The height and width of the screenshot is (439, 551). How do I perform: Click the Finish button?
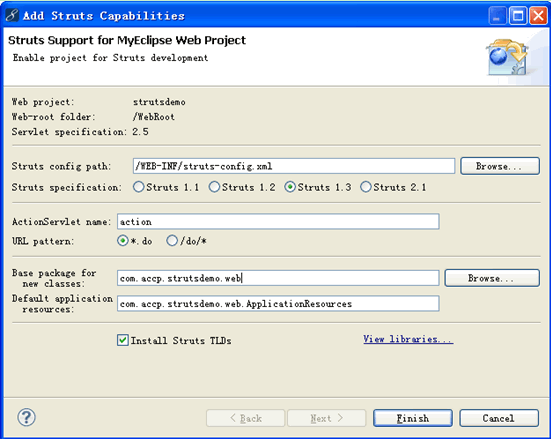pyautogui.click(x=413, y=418)
